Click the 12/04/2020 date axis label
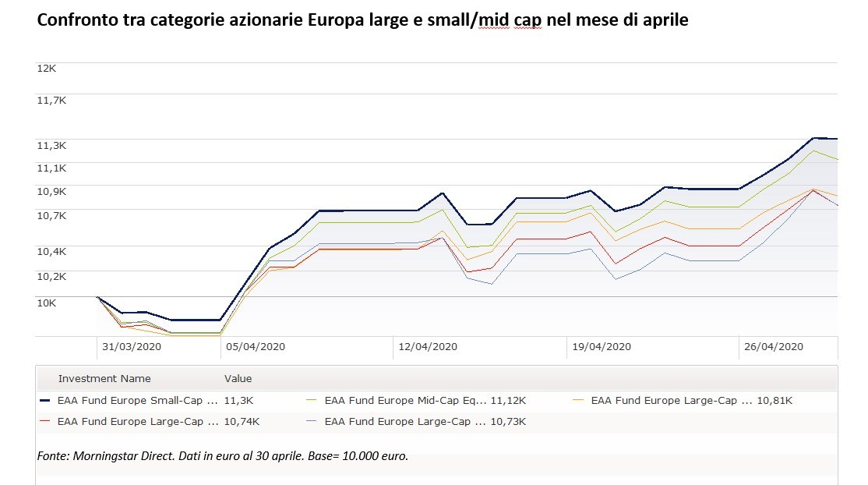This screenshot has height=485, width=868. pos(428,347)
